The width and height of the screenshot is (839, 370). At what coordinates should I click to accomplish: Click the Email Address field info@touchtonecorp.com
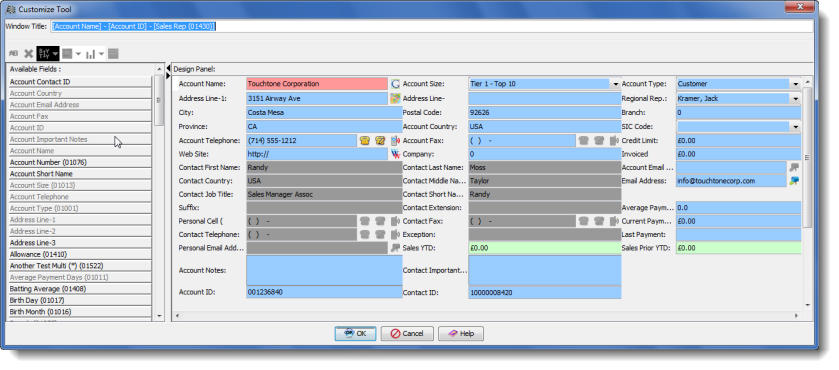pos(731,181)
